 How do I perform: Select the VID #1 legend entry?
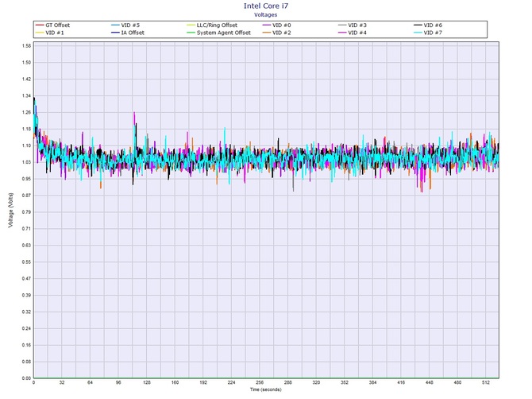point(49,33)
